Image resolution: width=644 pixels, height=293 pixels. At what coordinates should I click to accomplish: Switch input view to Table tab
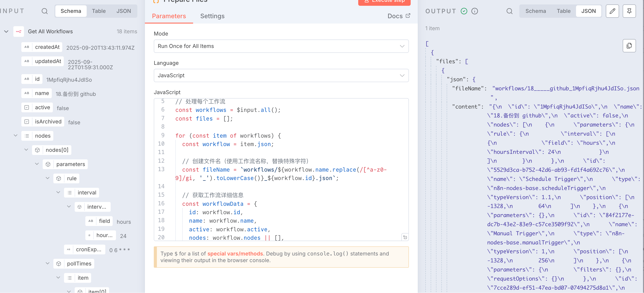tap(99, 11)
